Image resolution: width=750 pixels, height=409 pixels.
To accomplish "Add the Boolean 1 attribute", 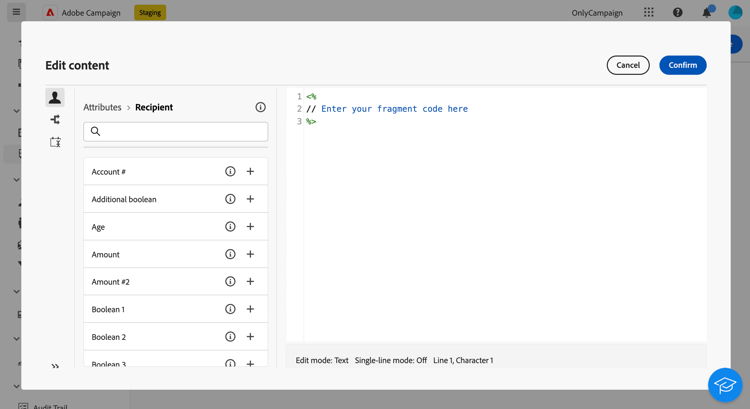I will (250, 309).
